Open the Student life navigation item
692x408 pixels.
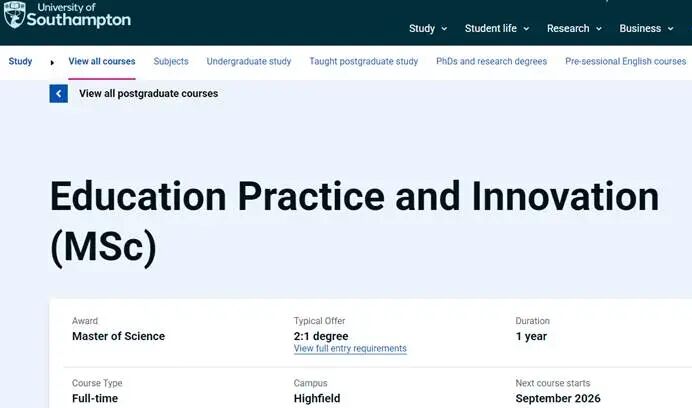coord(491,28)
